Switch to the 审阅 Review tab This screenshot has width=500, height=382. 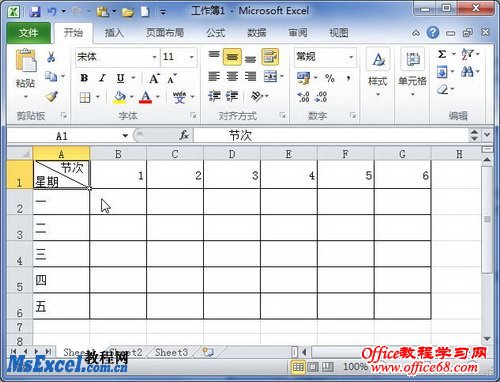[x=297, y=33]
